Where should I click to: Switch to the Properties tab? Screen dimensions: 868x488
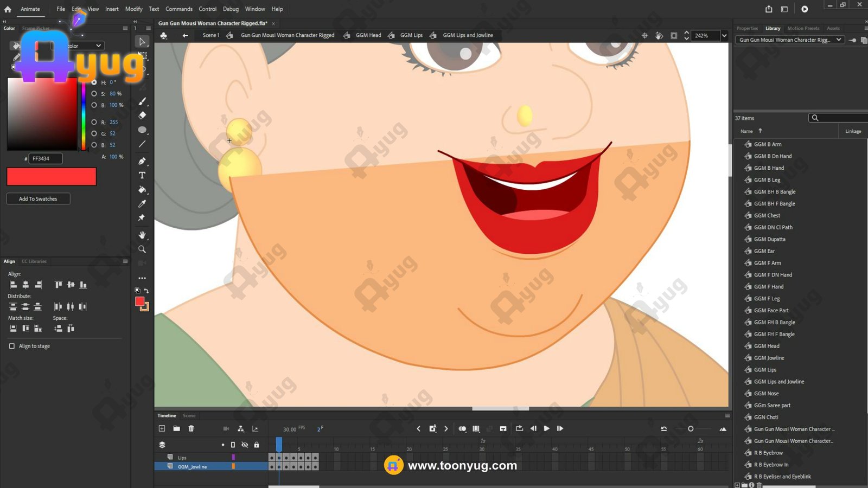[x=747, y=28]
